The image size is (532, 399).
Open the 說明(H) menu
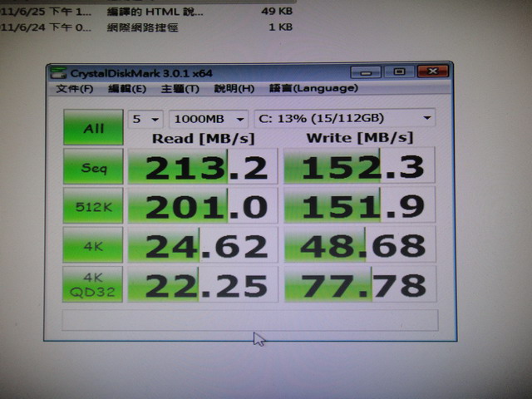click(x=234, y=89)
